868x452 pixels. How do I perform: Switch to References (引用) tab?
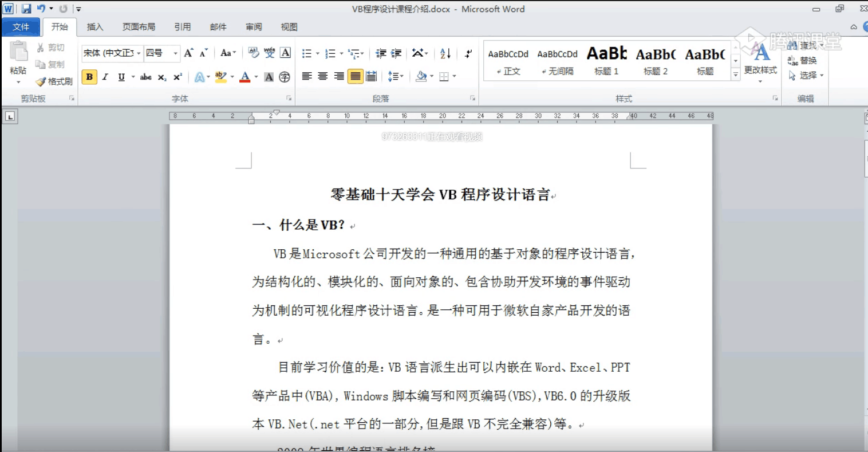click(183, 27)
